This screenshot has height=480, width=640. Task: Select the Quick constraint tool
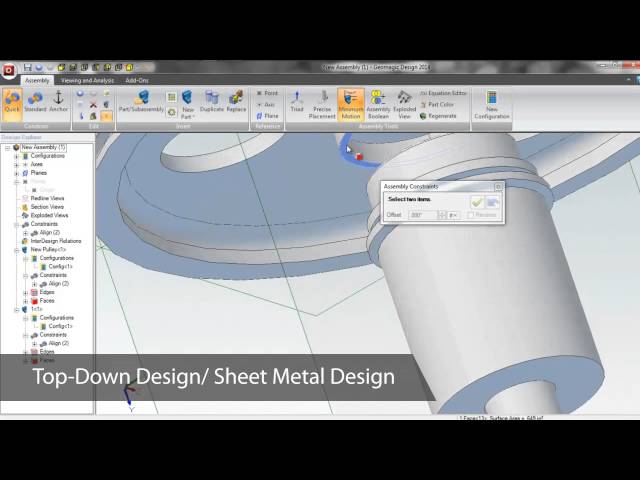click(12, 103)
